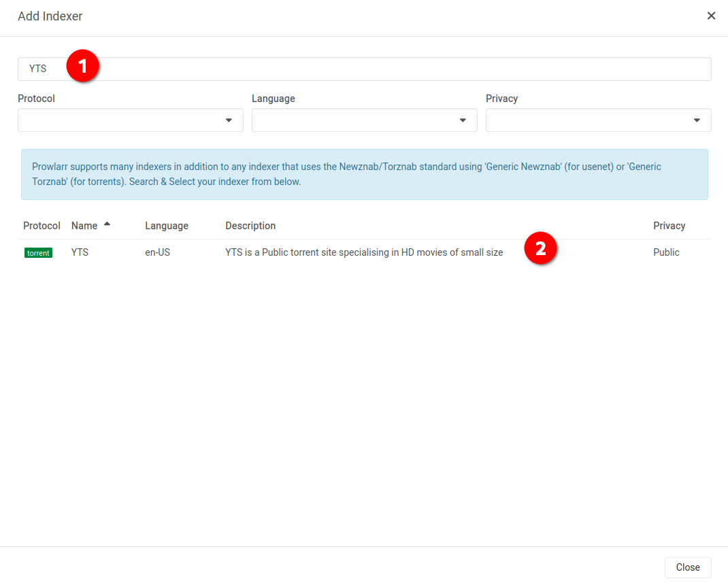Sort by the Description column header
Viewport: 728px width, 585px height.
point(250,226)
